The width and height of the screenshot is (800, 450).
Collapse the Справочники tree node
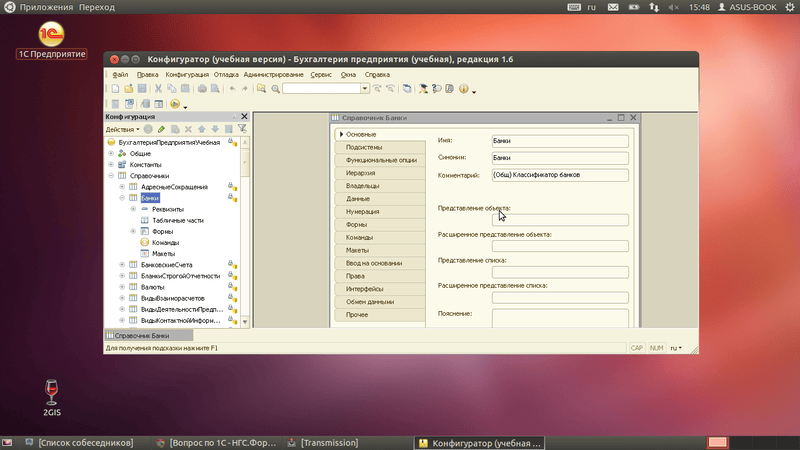pos(110,175)
